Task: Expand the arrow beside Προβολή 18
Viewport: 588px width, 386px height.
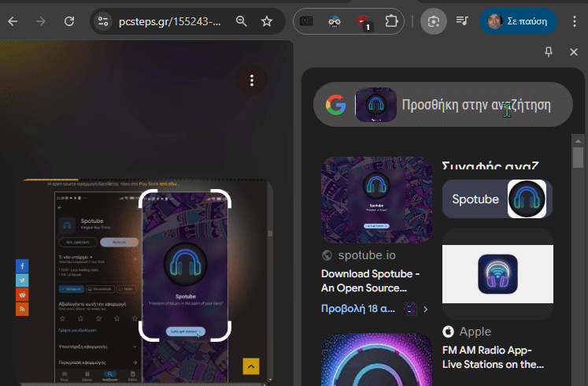Action: tap(425, 310)
